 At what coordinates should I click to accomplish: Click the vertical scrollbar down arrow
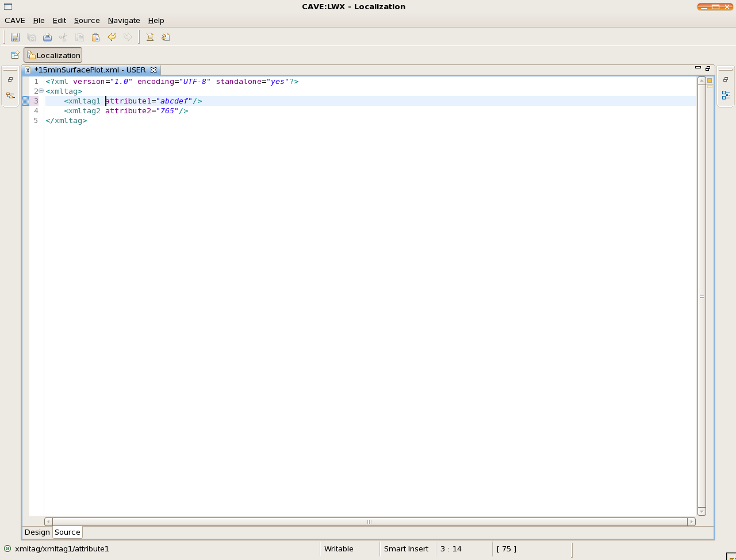coord(701,511)
